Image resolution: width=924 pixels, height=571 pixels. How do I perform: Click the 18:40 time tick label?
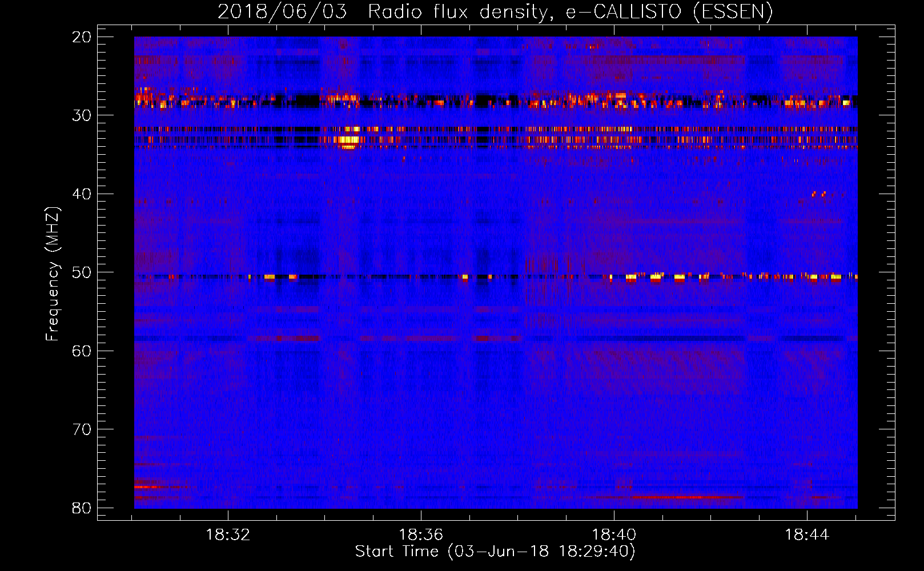(x=614, y=534)
